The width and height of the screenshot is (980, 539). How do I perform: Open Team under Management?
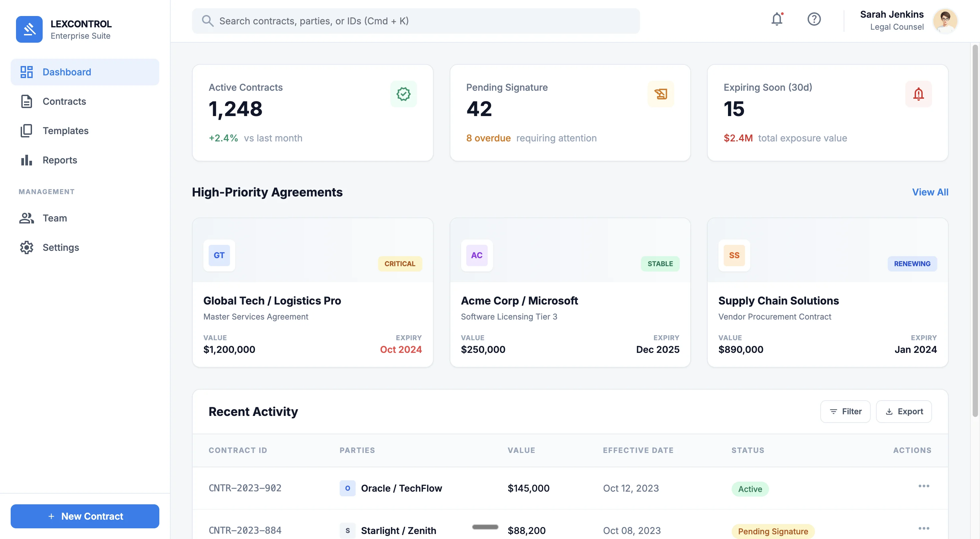point(54,218)
